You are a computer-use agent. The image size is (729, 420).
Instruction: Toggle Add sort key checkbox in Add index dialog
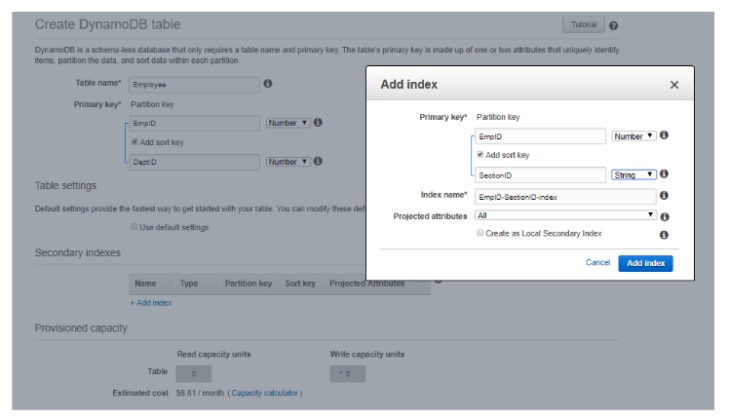point(481,155)
